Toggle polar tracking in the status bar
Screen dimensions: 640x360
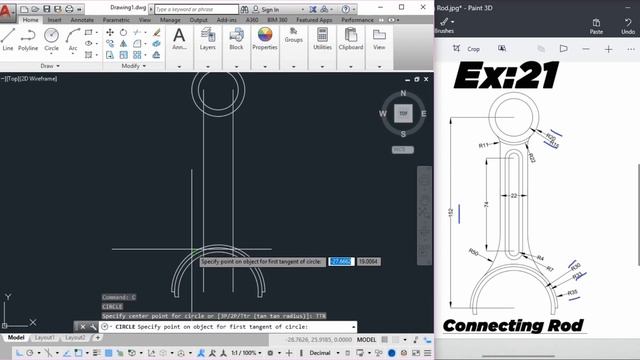point(30,353)
